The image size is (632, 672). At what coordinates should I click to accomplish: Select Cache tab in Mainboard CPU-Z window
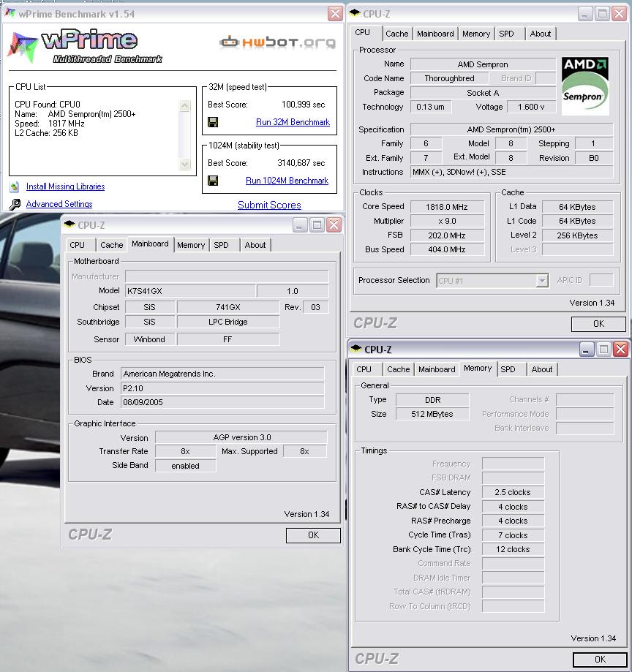pos(111,245)
